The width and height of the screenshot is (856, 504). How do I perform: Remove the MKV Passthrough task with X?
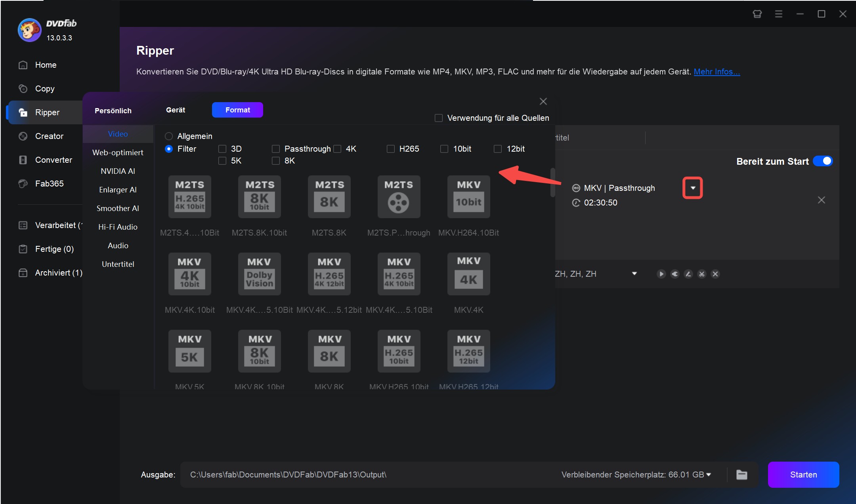point(821,200)
